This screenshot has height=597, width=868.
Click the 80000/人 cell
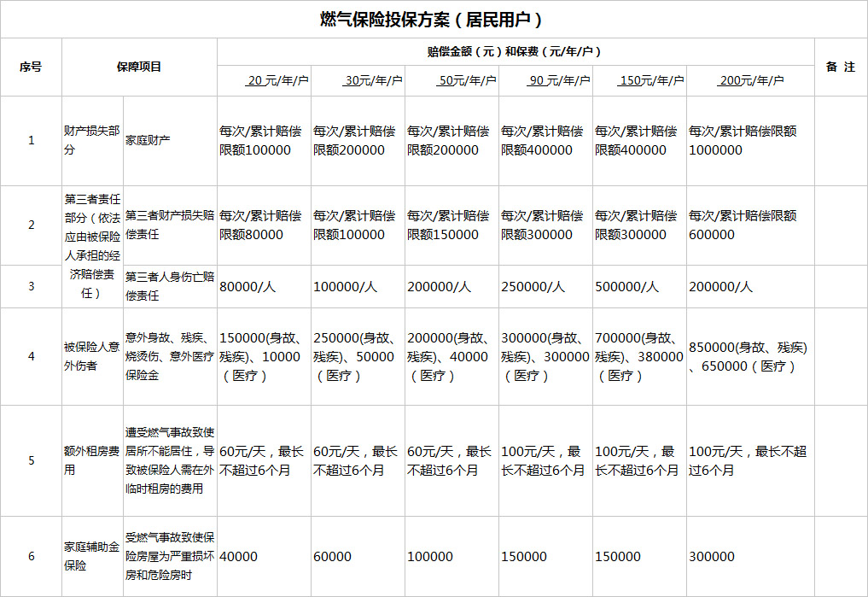pos(264,286)
